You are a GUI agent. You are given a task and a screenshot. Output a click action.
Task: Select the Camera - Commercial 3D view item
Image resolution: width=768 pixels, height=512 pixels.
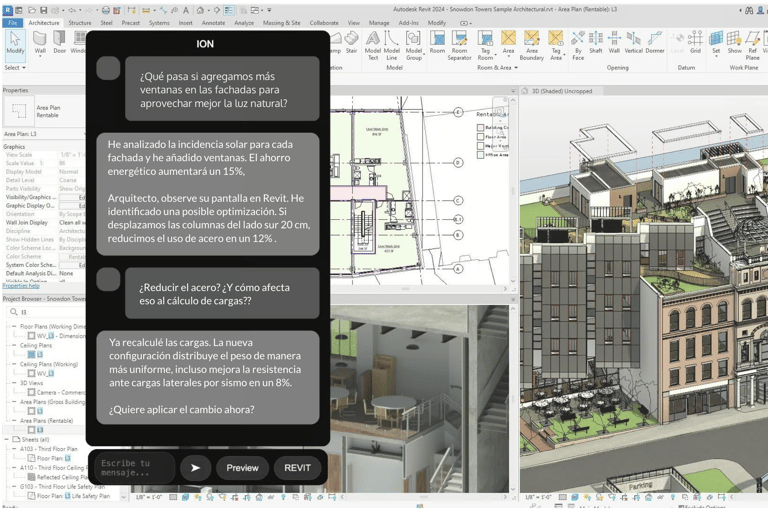point(56,392)
